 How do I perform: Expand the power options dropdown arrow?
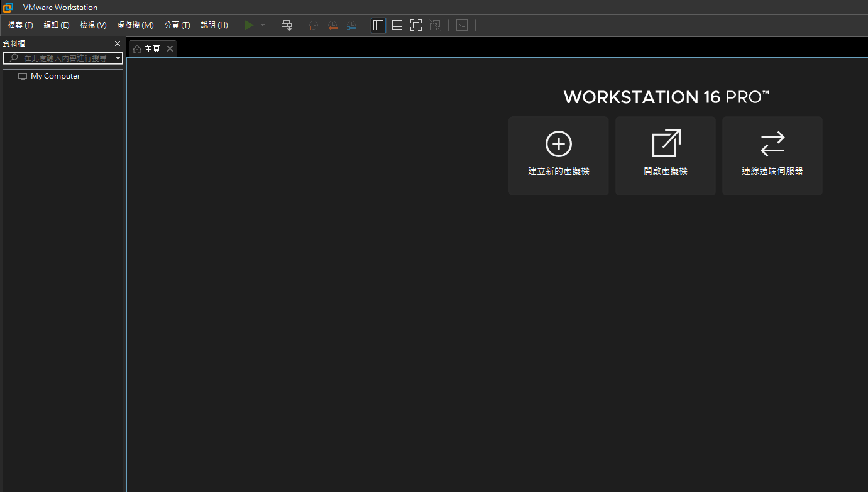tap(263, 25)
